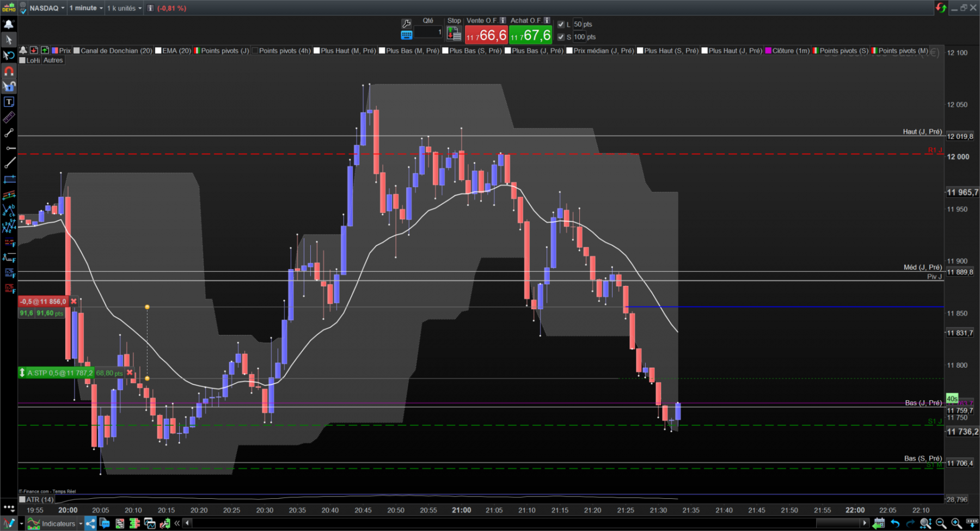The height and width of the screenshot is (531, 980).
Task: Expand the NASDAQ instrument dropdown
Action: click(x=47, y=8)
